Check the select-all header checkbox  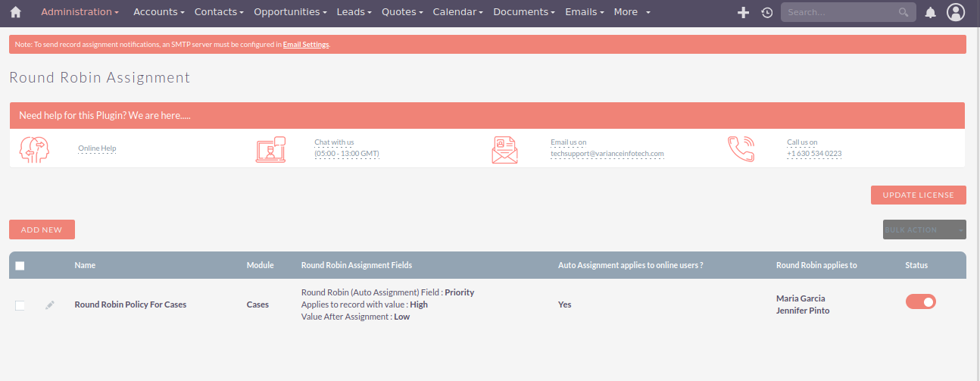tap(20, 266)
